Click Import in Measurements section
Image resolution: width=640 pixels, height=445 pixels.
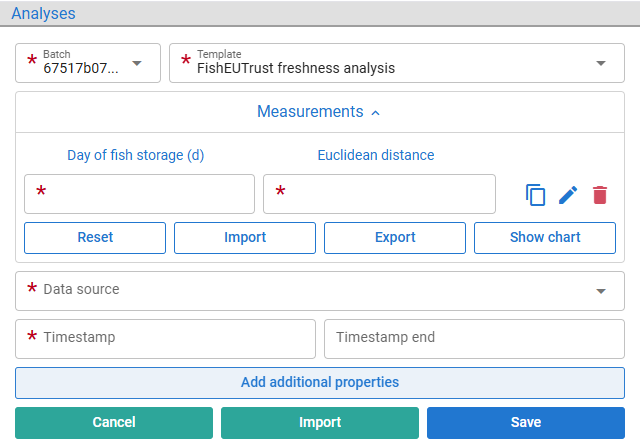245,238
